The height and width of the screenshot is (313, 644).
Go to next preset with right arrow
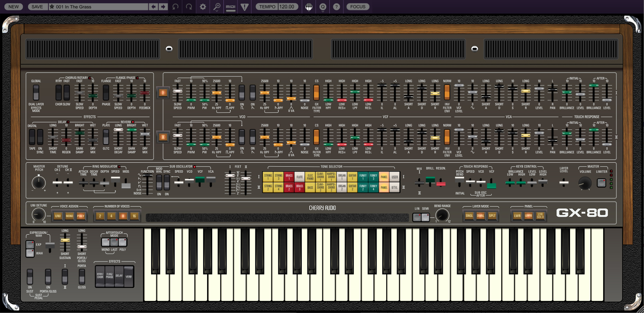coord(163,7)
